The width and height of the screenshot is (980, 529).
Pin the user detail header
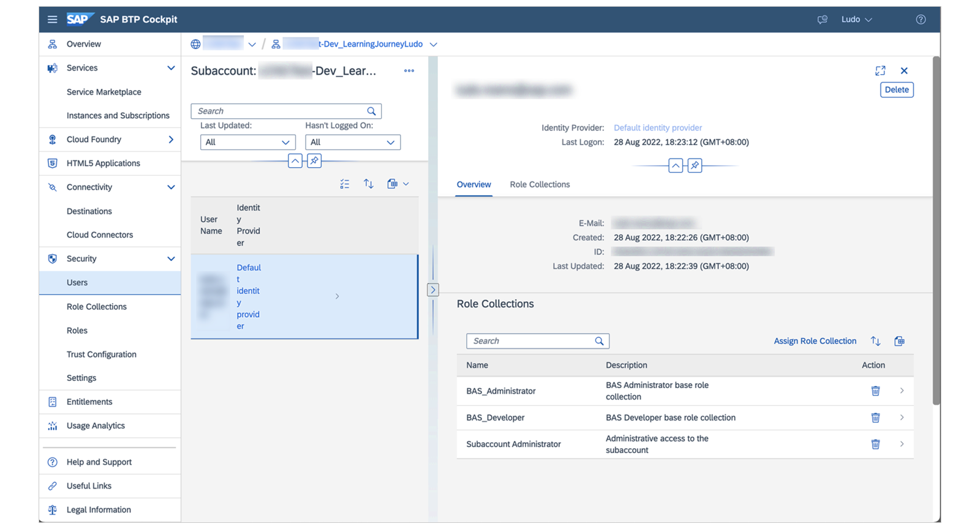coord(695,166)
